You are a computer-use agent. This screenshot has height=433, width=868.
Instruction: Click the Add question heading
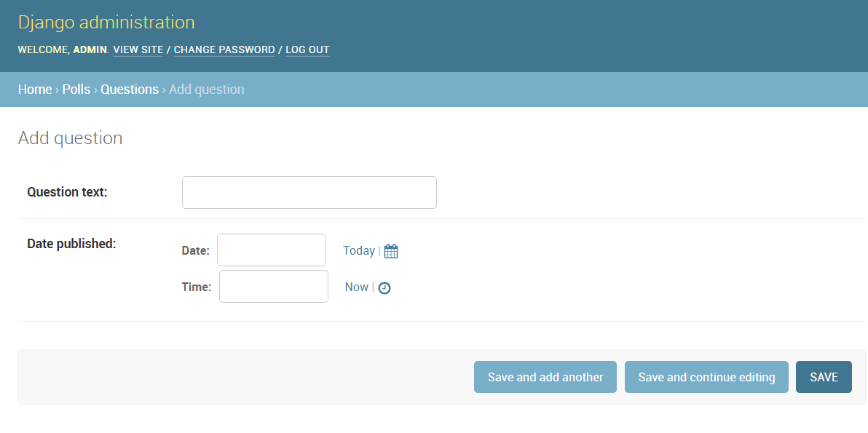pyautogui.click(x=71, y=138)
